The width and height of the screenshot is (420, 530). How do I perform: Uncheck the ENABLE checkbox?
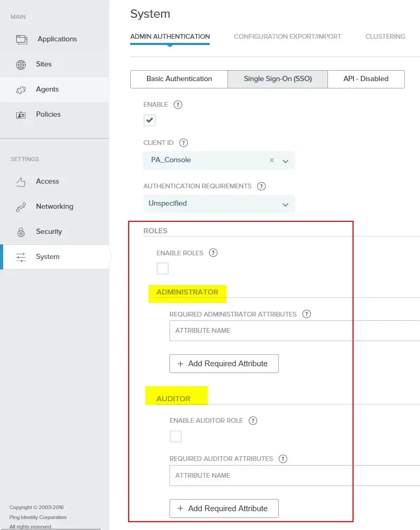tap(150, 120)
